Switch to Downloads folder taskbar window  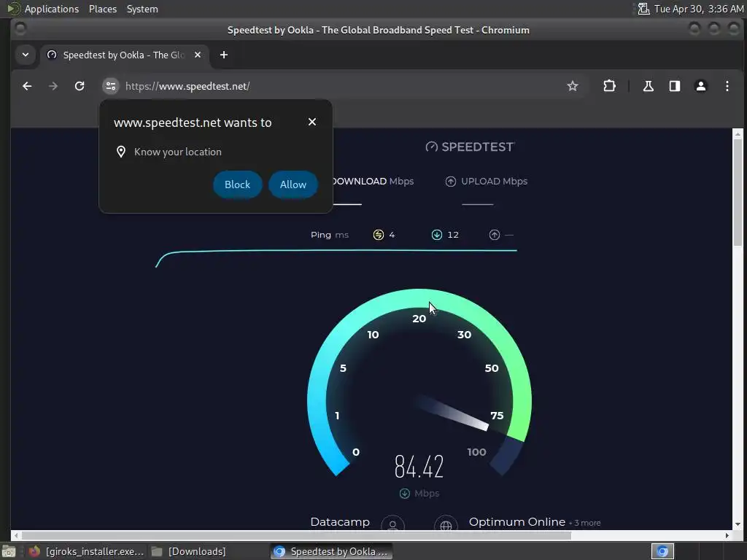pos(189,551)
